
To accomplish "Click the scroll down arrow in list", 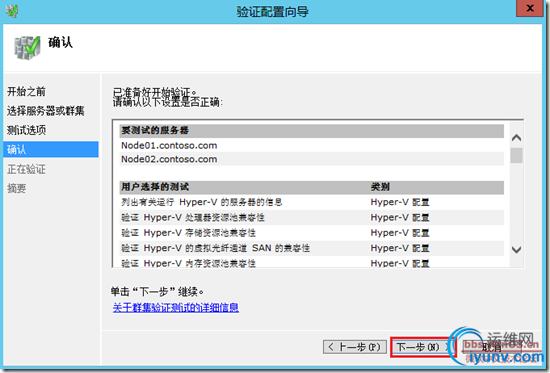I will coord(516,250).
